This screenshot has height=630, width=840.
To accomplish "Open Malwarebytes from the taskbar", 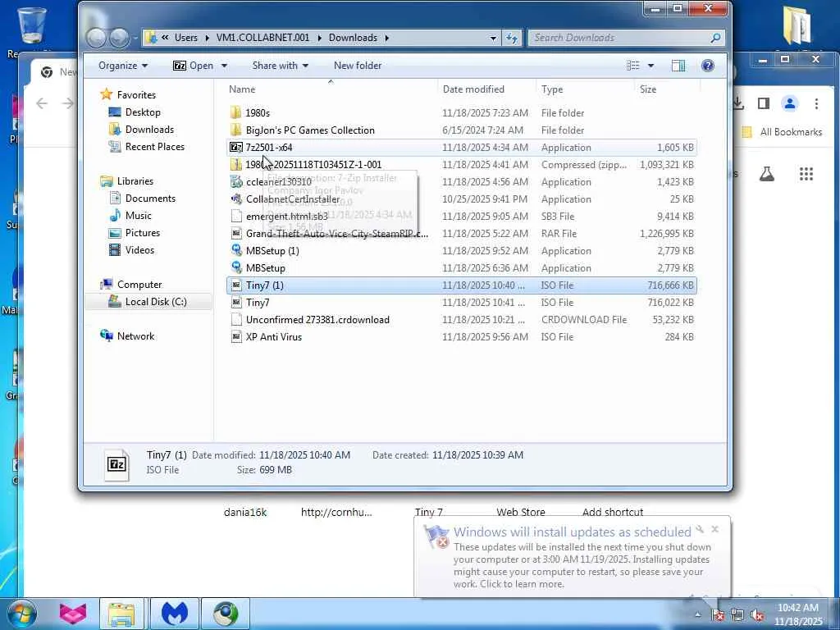I will (174, 614).
